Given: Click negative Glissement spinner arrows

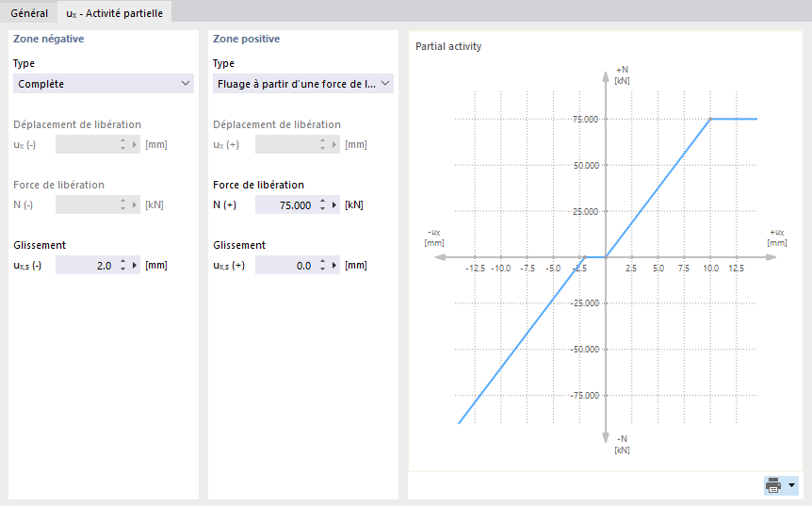Looking at the screenshot, I should [x=122, y=266].
